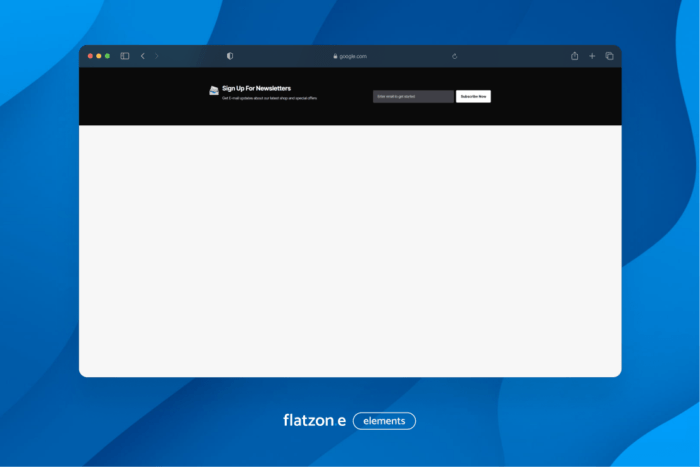
Task: Click the flatzon e logo text
Action: (314, 421)
